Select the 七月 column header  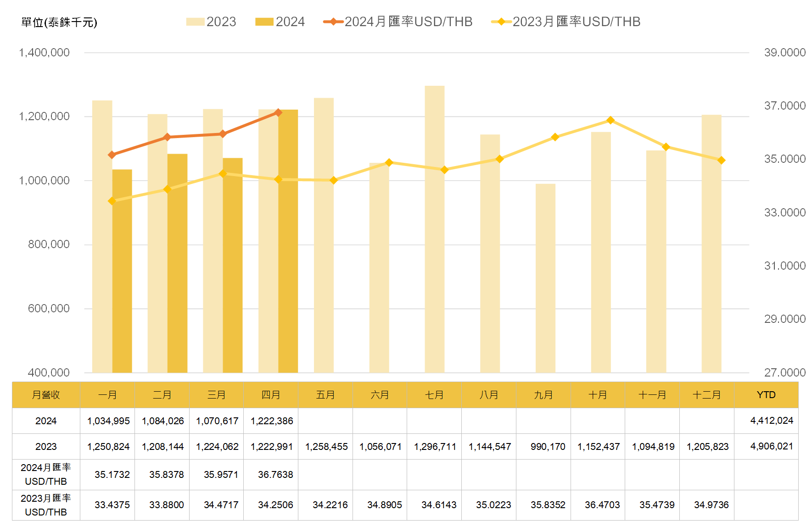click(434, 395)
